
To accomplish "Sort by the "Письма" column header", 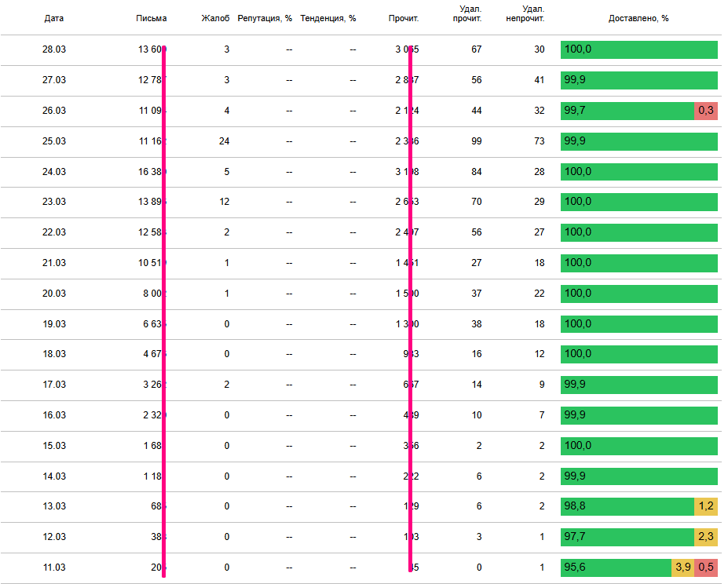I will click(151, 18).
